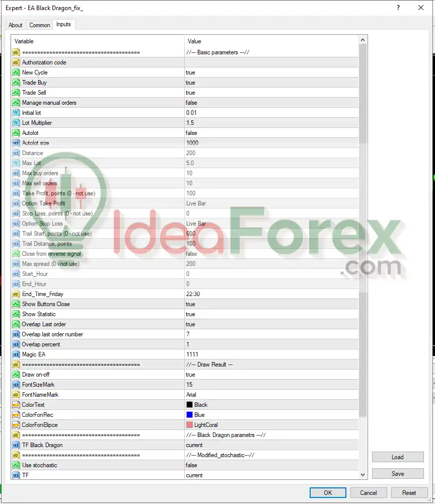The width and height of the screenshot is (435, 504).
Task: Click Load to import settings
Action: (x=398, y=457)
